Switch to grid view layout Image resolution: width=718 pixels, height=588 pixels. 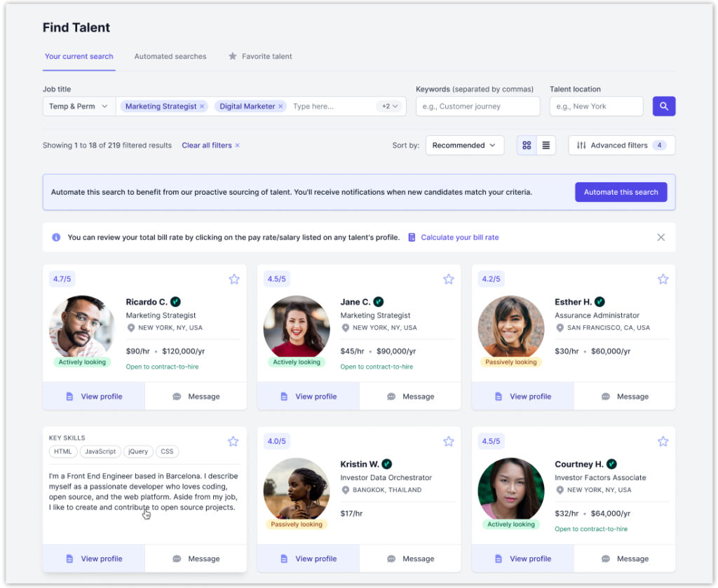tap(527, 146)
